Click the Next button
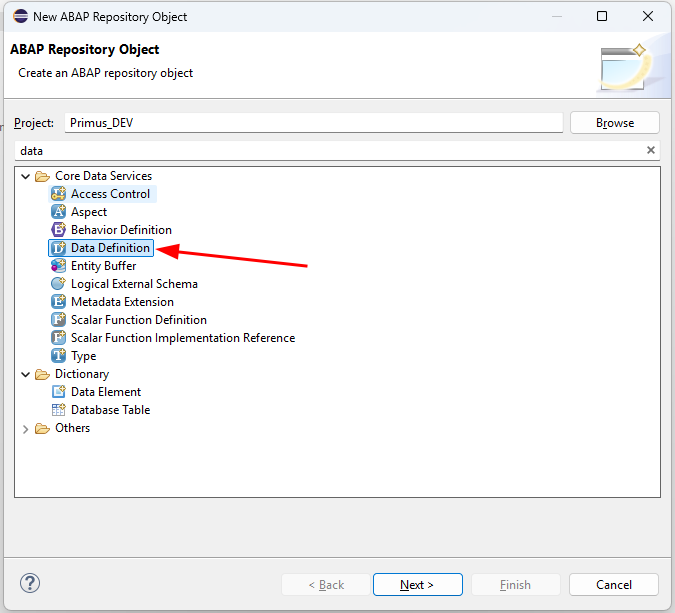The height and width of the screenshot is (613, 675). coord(418,585)
